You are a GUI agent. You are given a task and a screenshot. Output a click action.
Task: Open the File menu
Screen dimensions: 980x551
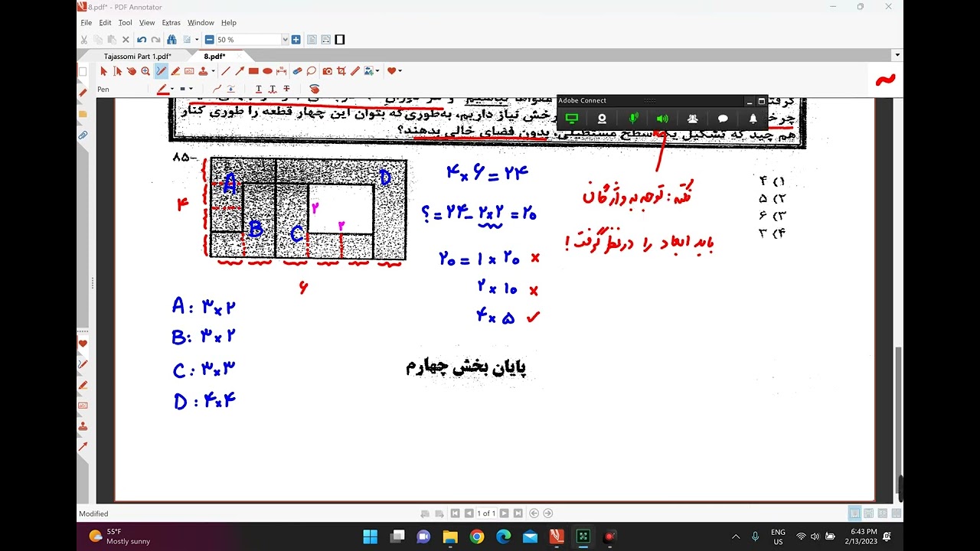click(87, 23)
